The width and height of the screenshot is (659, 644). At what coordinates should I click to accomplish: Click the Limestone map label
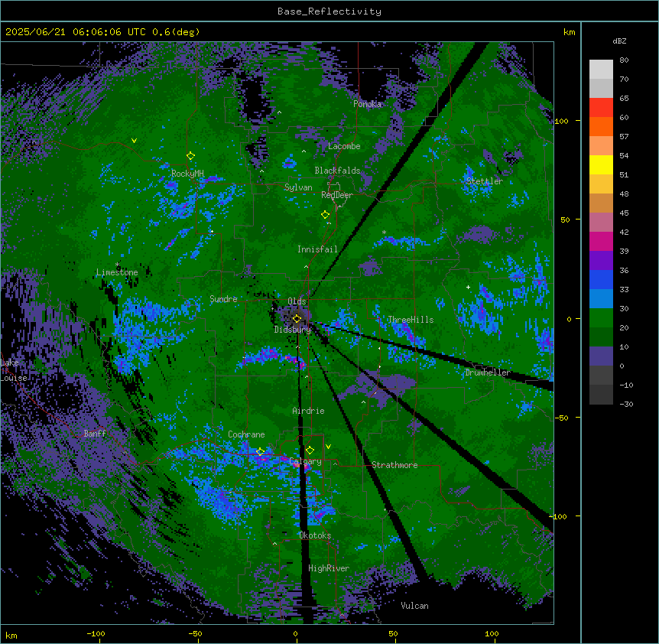point(117,272)
